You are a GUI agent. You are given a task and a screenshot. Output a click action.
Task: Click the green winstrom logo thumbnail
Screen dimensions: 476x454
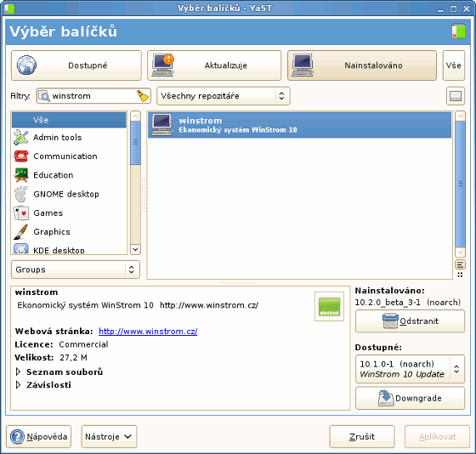coord(330,307)
